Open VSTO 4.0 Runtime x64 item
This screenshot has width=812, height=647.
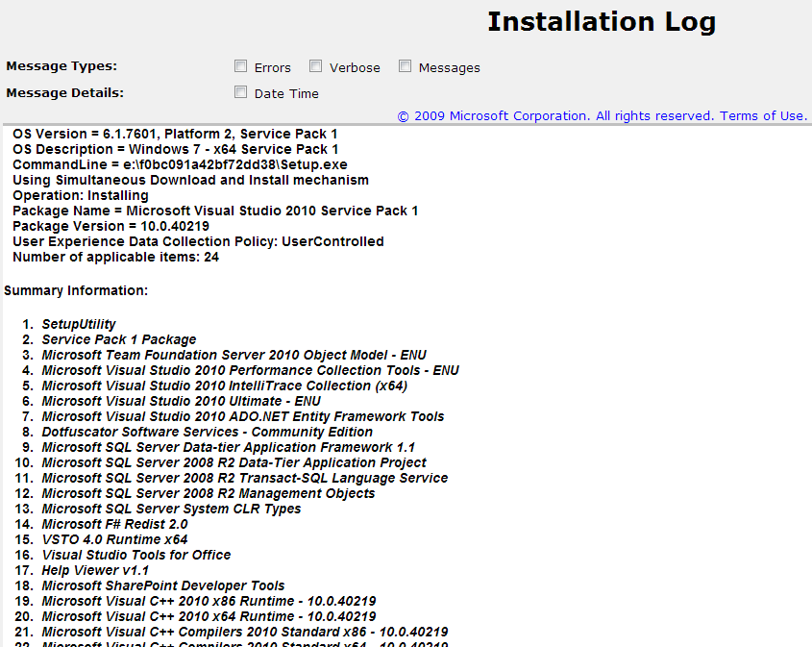(x=115, y=539)
